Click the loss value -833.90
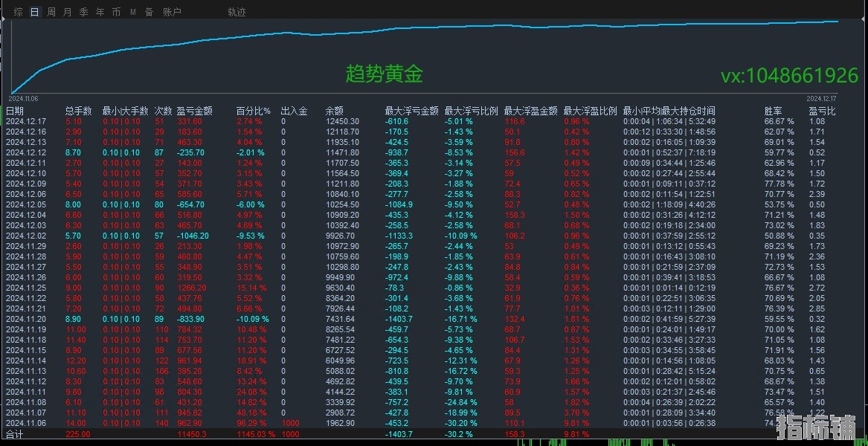 pos(192,320)
